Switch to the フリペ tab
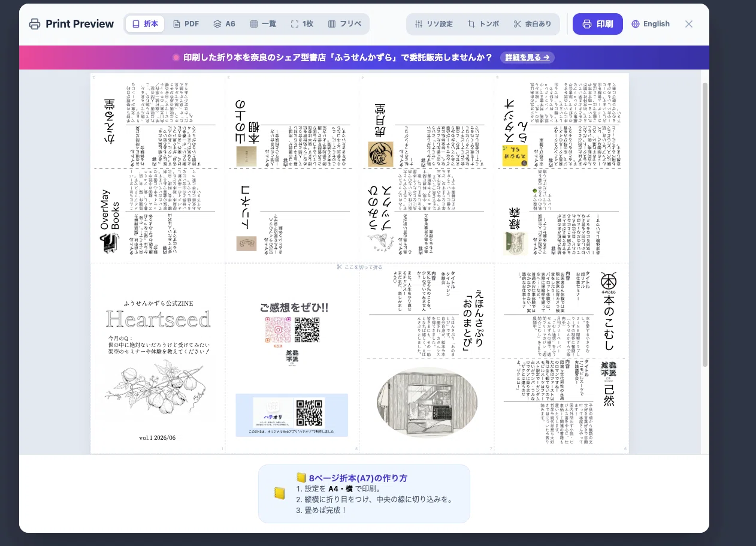Screen dimensions: 756x546 point(344,24)
